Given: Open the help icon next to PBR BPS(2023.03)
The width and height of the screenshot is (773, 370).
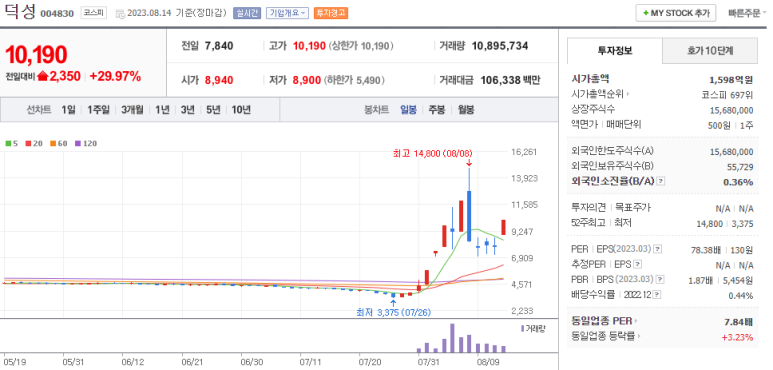Looking at the screenshot, I should tap(660, 280).
